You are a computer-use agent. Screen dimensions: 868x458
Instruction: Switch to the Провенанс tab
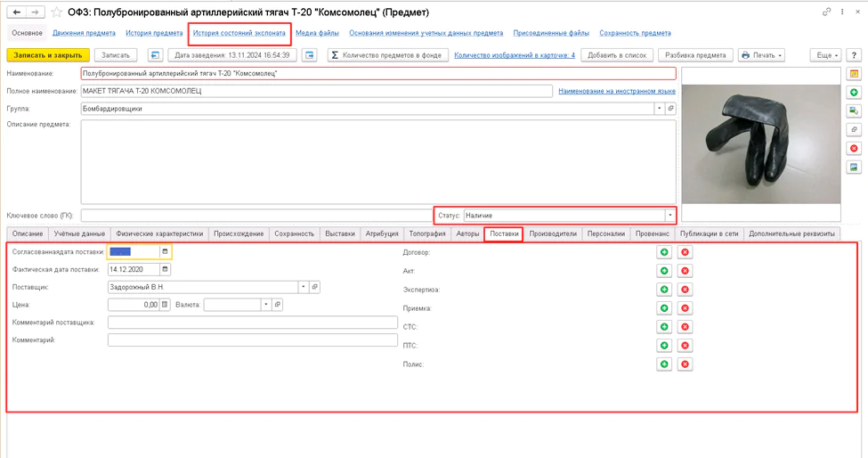(652, 233)
